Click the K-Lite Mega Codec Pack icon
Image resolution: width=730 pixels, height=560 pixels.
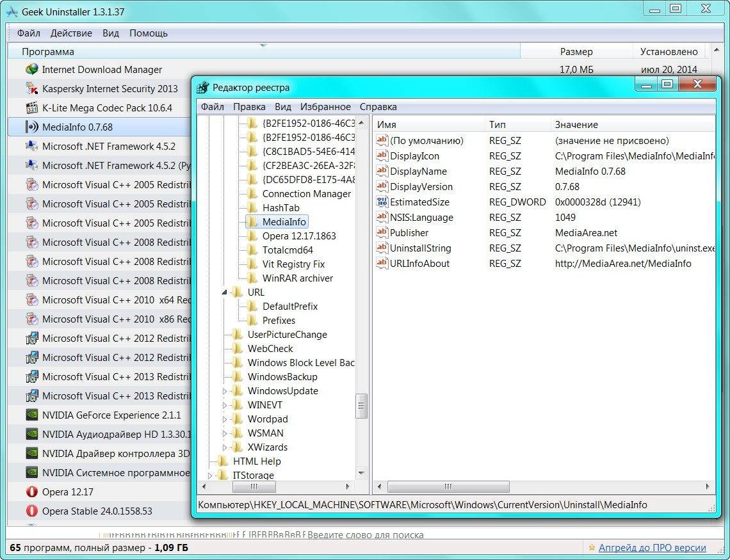31,108
